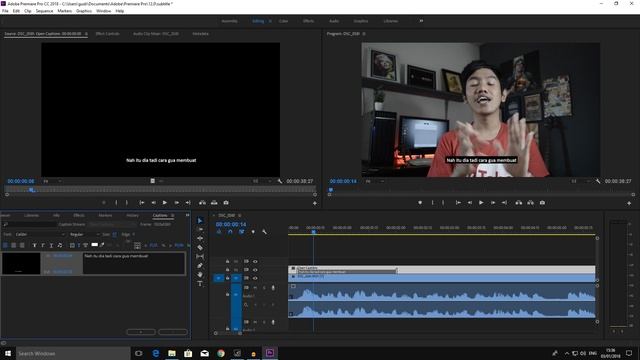The image size is (640, 360).
Task: Switch to the Effect Controls tab
Action: click(107, 34)
